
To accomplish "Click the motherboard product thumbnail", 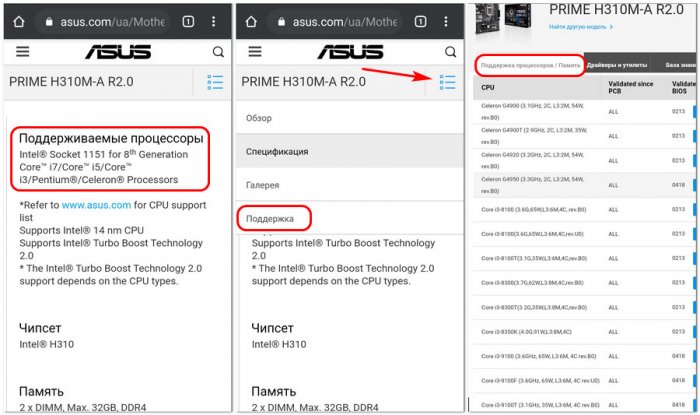I will click(x=488, y=19).
